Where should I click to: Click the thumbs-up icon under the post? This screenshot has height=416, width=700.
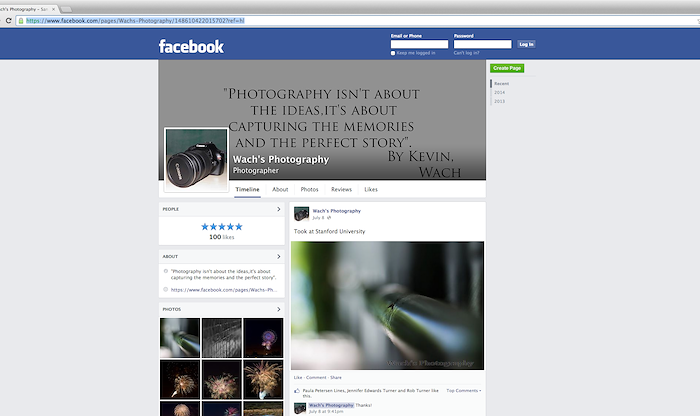297,391
